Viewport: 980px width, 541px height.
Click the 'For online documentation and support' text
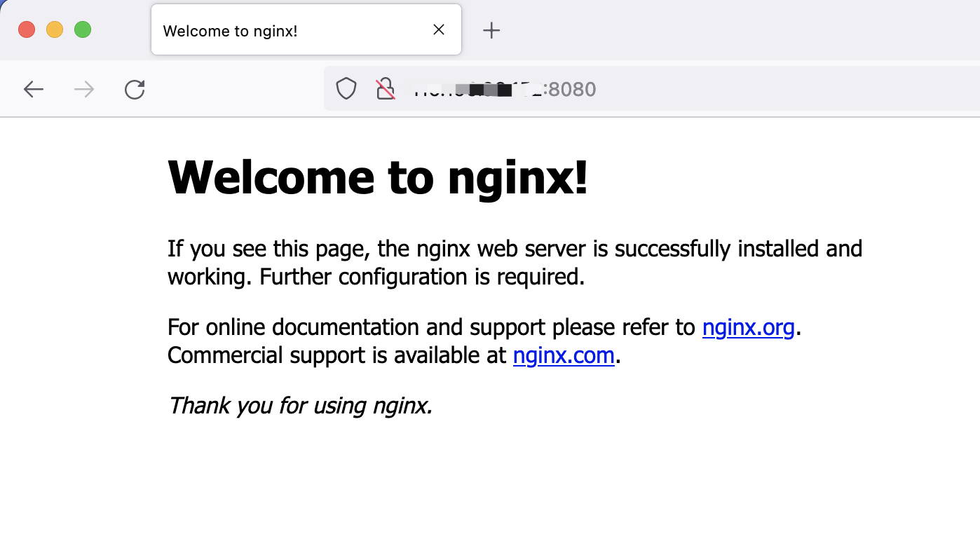click(x=357, y=327)
